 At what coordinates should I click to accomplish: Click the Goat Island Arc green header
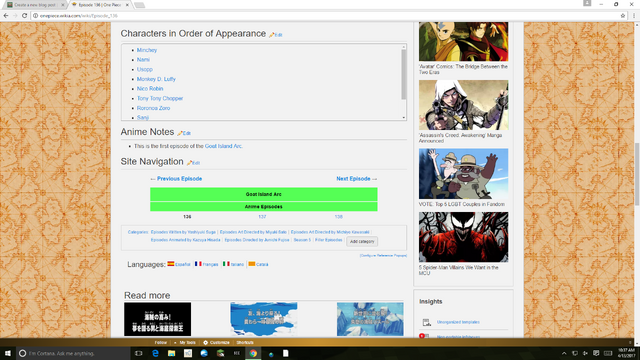click(x=264, y=194)
